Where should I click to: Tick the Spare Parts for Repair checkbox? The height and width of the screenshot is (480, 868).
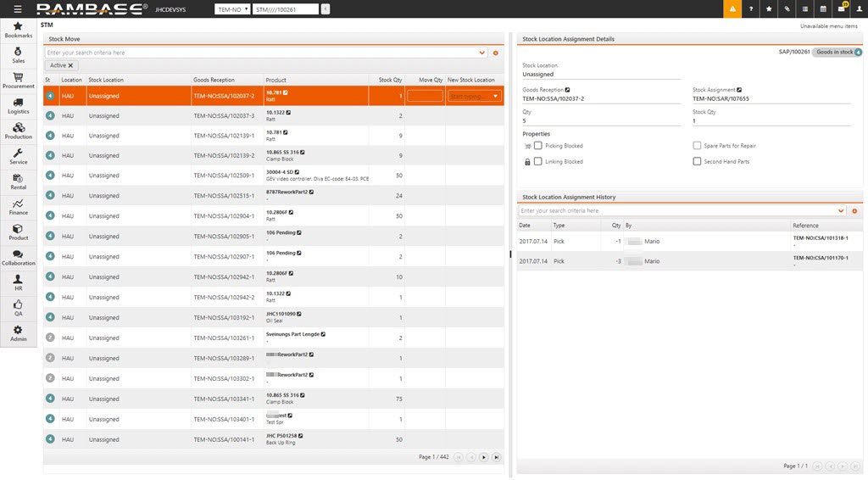click(x=697, y=146)
